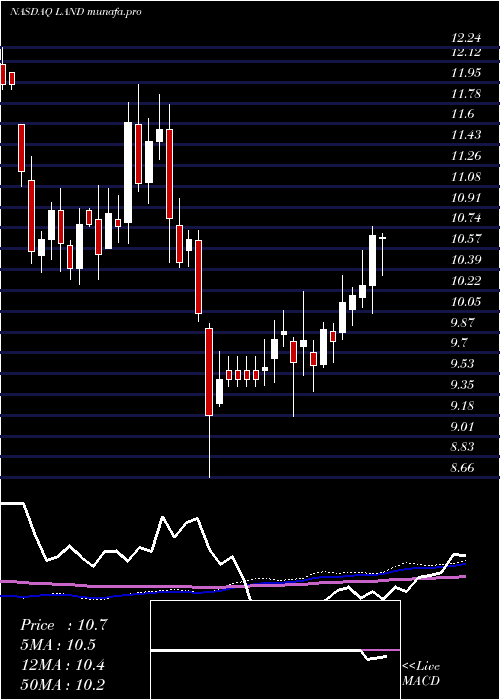Viewport: 500px width, 700px height.
Task: Select the 10.74 price axis label
Action: (466, 218)
